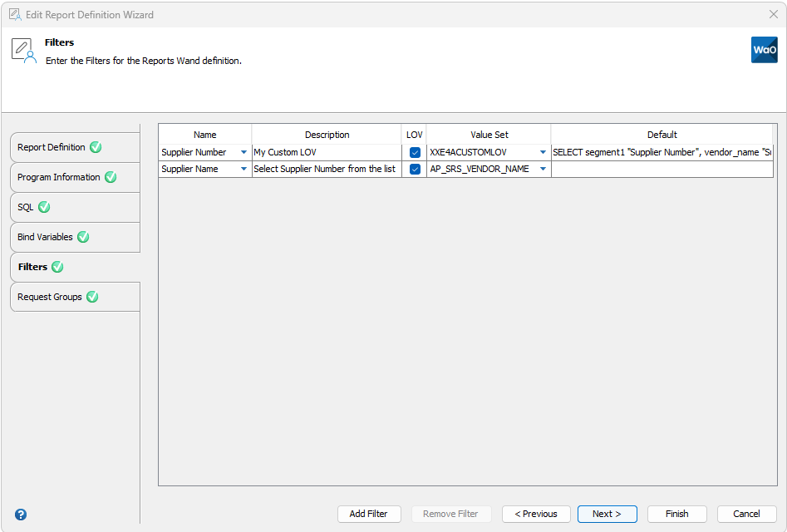Open the XXE4ACUSTOMLOV value set dropdown
This screenshot has width=787, height=532.
pyautogui.click(x=543, y=153)
